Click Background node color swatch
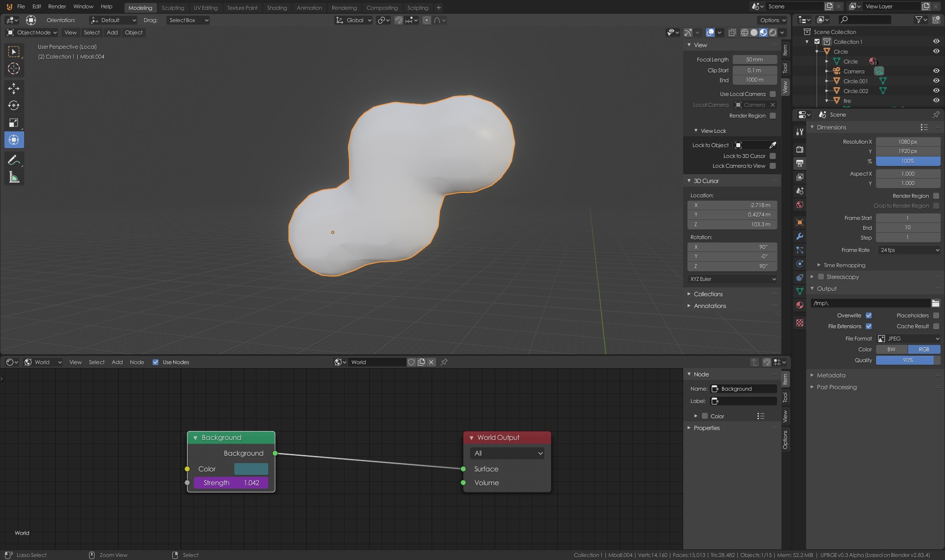The width and height of the screenshot is (945, 560). (251, 469)
